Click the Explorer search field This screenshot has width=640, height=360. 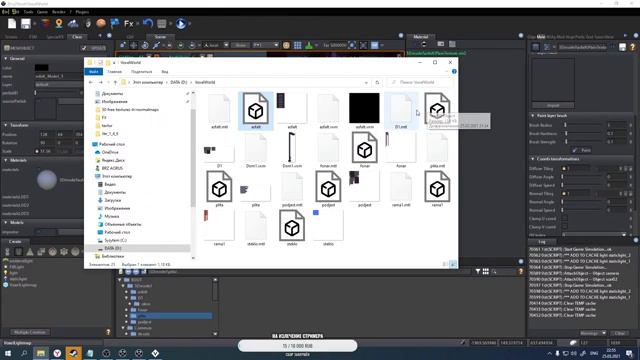420,82
